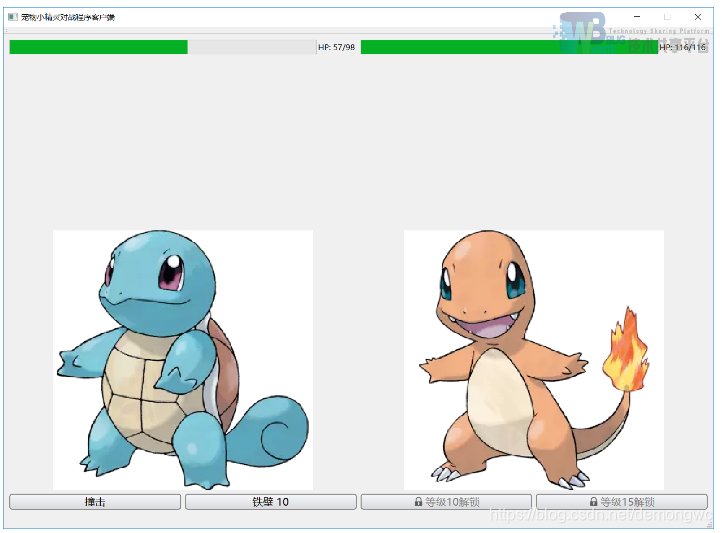This screenshot has width=722, height=533.
Task: Click the locked 等级10解锁 skill button
Action: coord(446,502)
